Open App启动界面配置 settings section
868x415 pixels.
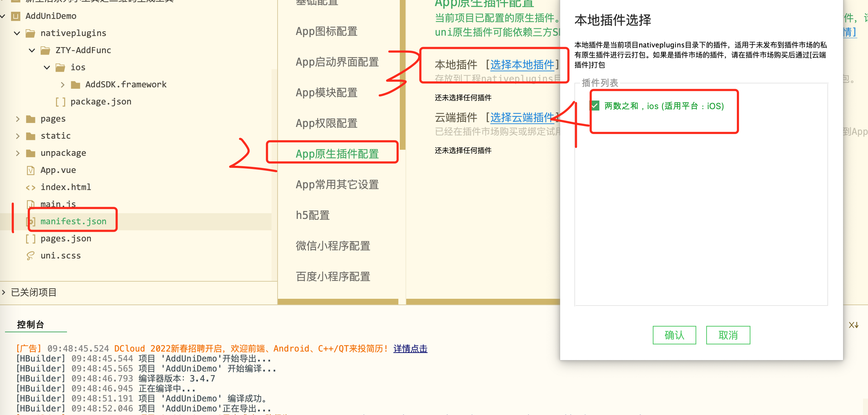(x=337, y=62)
